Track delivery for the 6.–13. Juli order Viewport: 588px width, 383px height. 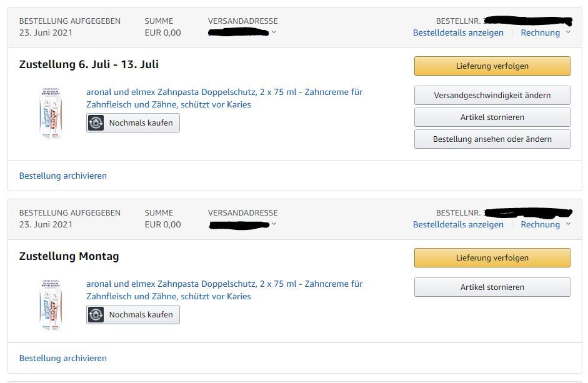[x=492, y=66]
